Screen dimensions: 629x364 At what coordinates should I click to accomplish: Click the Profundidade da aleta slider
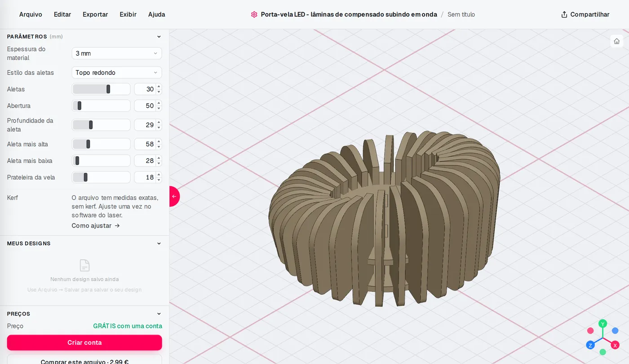[101, 125]
